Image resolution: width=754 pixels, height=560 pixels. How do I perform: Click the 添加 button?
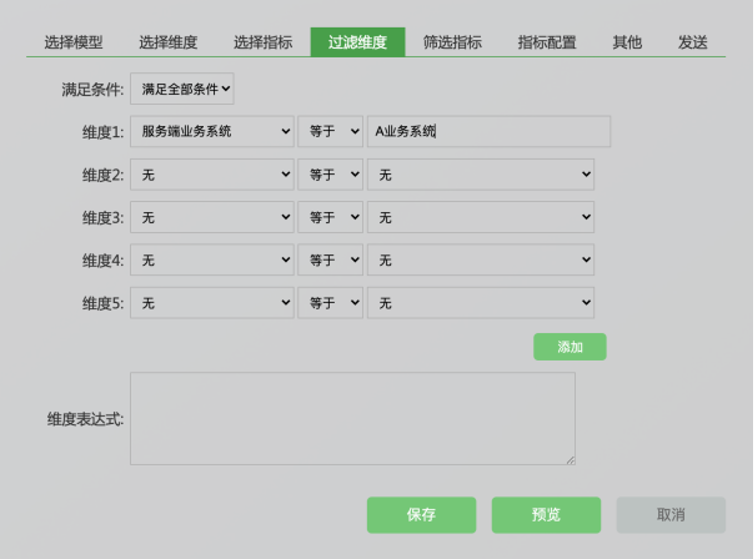click(570, 347)
